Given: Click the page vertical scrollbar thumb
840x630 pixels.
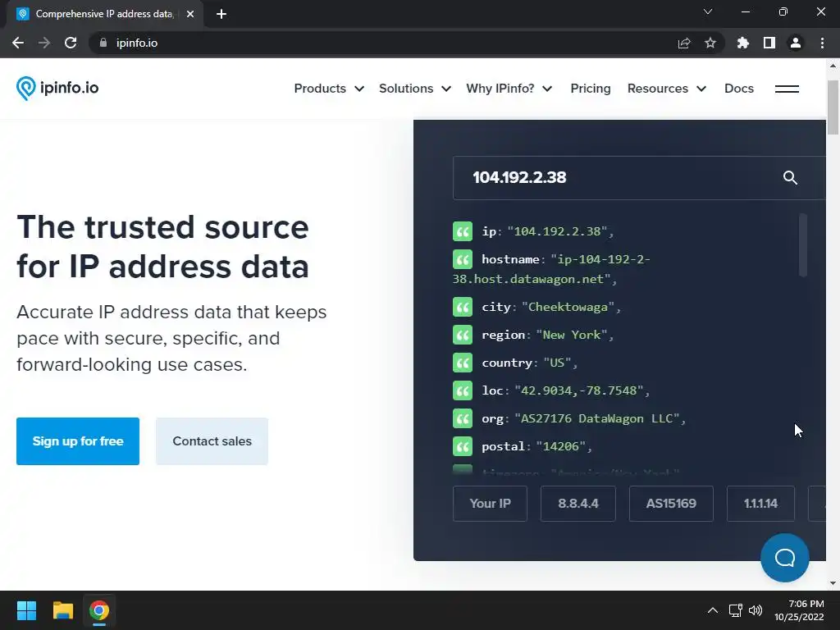Looking at the screenshot, I should (x=833, y=107).
